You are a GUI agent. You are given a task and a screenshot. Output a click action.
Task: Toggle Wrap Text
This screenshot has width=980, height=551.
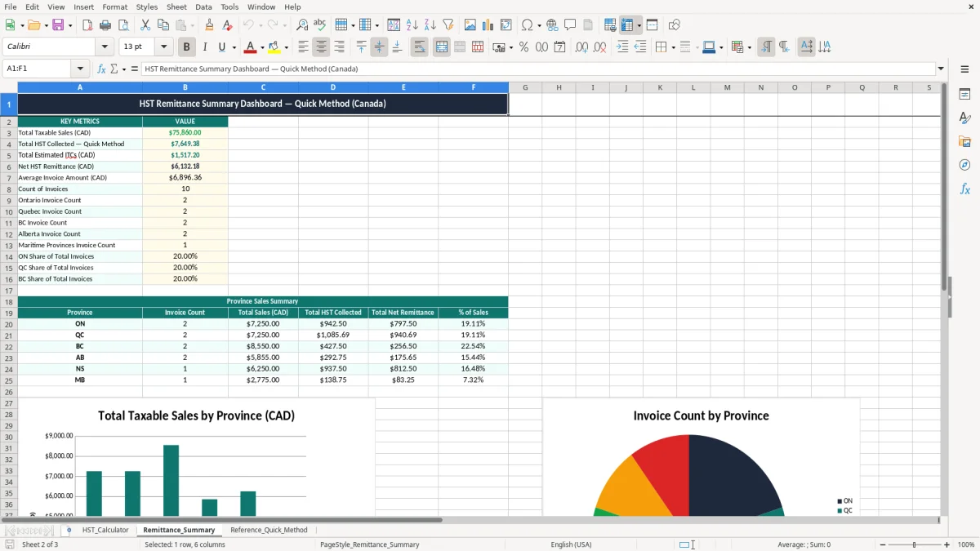[x=419, y=47]
